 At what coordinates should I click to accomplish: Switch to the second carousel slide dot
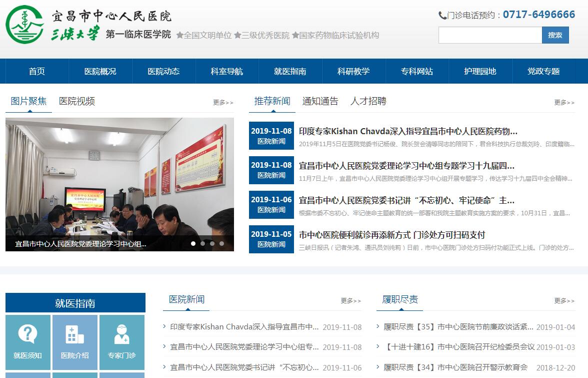click(x=202, y=244)
